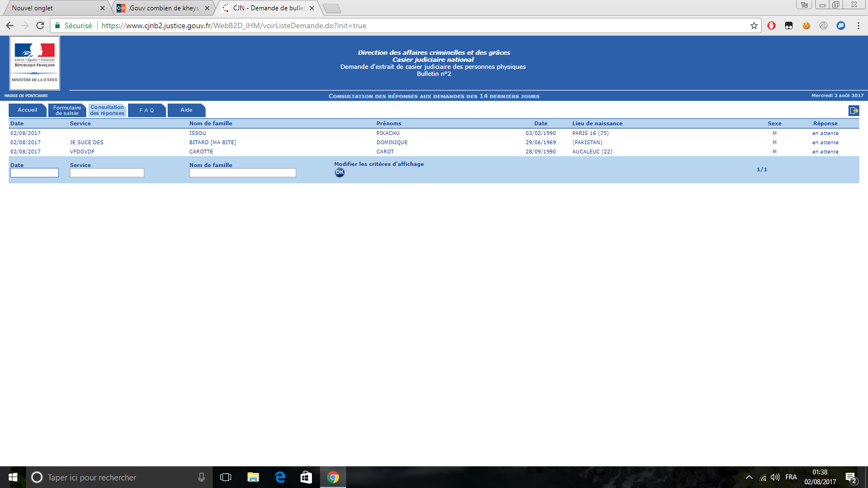Open the Chrome three-dot menu
The image size is (868, 488).
pyautogui.click(x=858, y=25)
